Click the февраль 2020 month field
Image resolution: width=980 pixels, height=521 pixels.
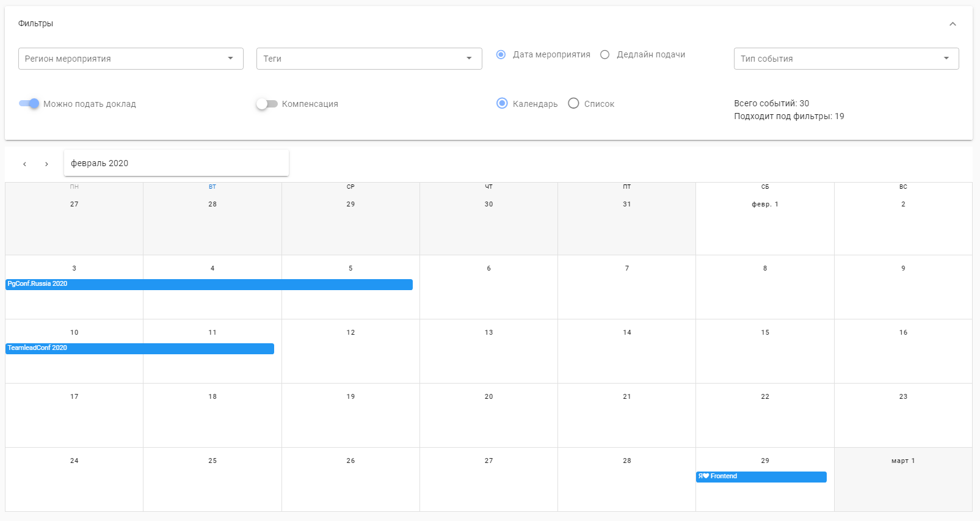pyautogui.click(x=176, y=163)
